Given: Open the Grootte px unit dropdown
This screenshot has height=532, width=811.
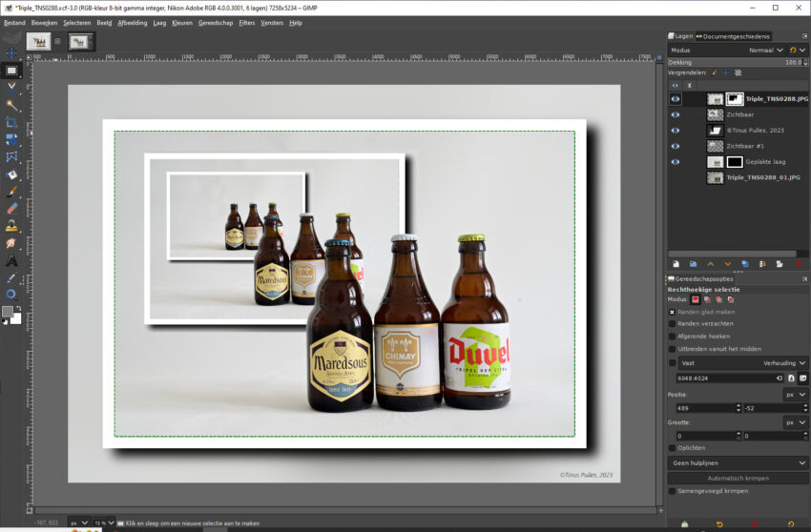Looking at the screenshot, I should coord(796,422).
